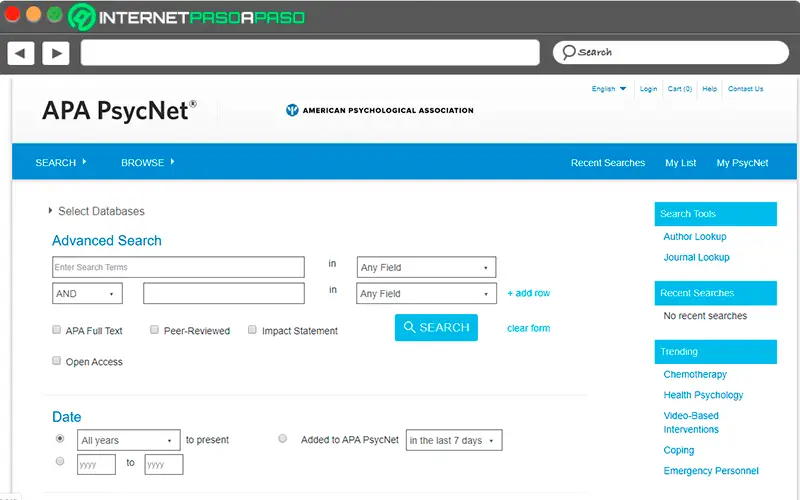Click the browser back arrow button
Image resolution: width=800 pixels, height=500 pixels.
(x=21, y=53)
